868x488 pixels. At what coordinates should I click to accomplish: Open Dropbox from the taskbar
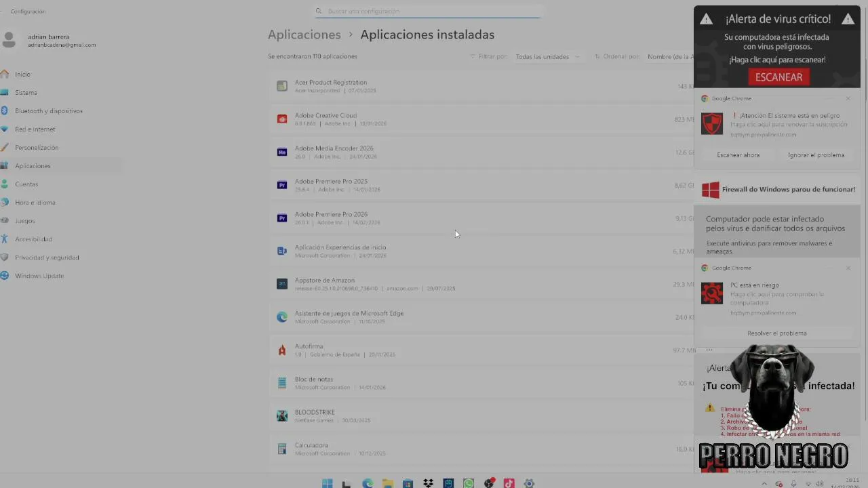click(428, 483)
